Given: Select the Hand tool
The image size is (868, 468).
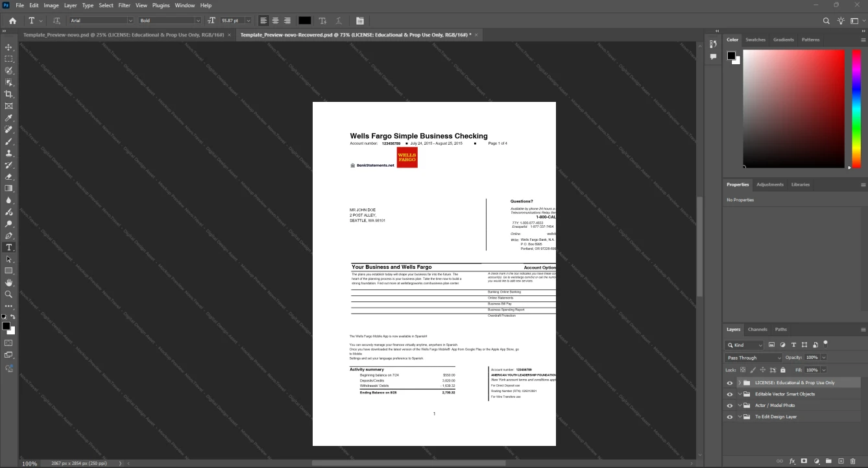Looking at the screenshot, I should coord(9,283).
